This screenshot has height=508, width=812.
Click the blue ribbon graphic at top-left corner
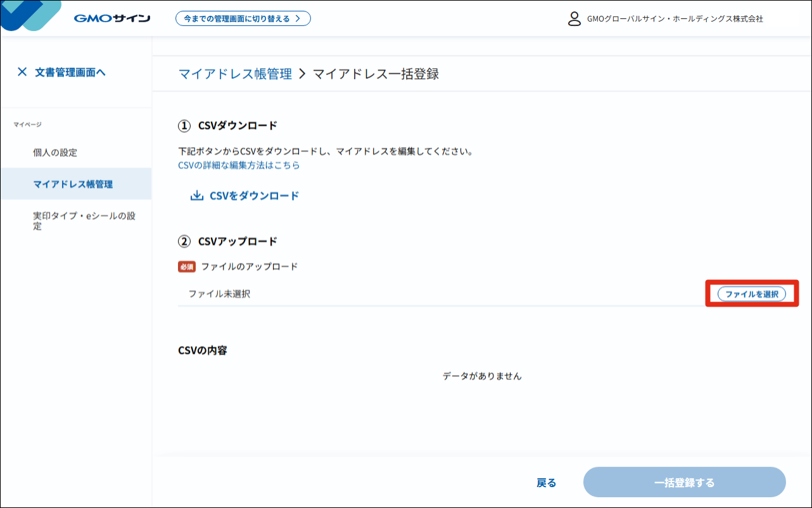pyautogui.click(x=31, y=15)
